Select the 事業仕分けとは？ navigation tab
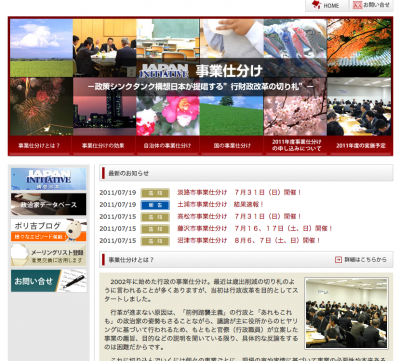Viewport: 400px width, 361px height. coord(39,145)
